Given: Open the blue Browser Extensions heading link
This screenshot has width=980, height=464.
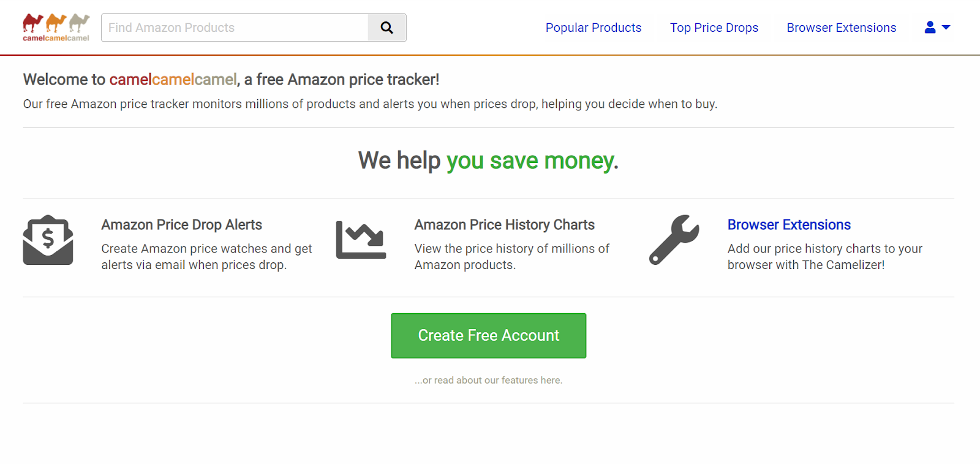Looking at the screenshot, I should click(789, 225).
